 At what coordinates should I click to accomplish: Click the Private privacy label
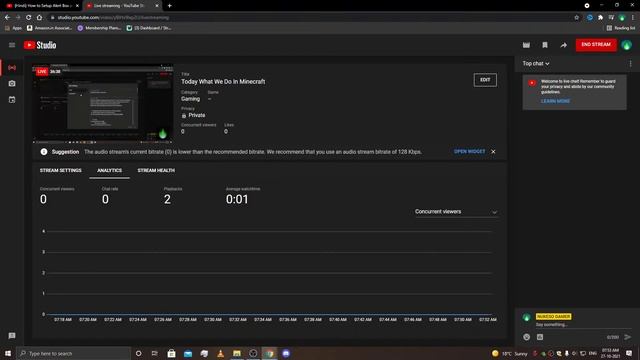coord(196,116)
